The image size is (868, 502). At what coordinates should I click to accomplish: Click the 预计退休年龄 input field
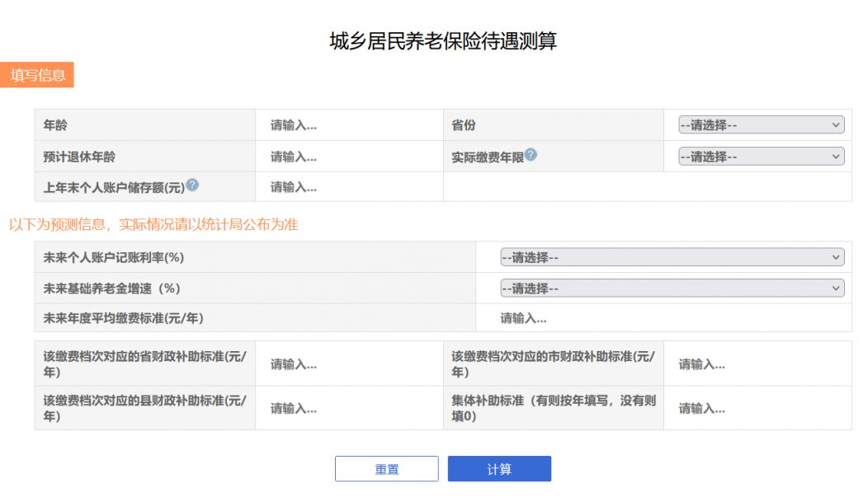click(x=347, y=155)
